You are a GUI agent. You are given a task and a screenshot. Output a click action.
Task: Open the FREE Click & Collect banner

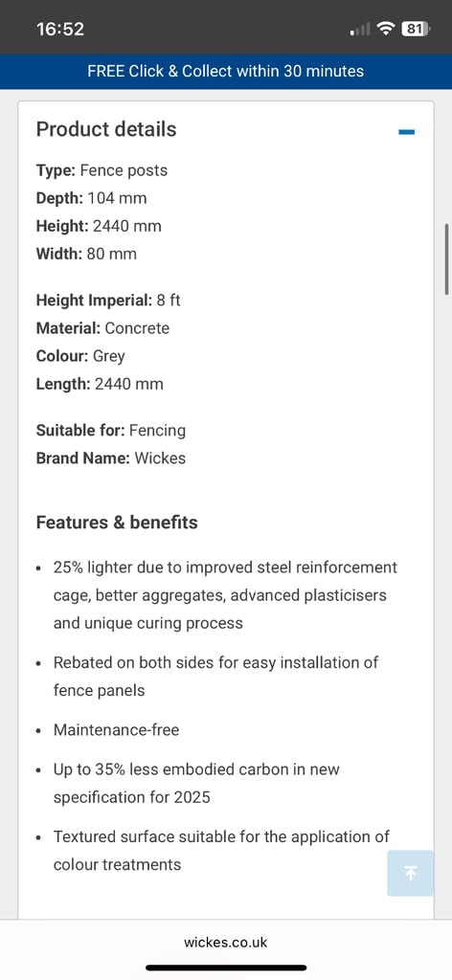226,71
